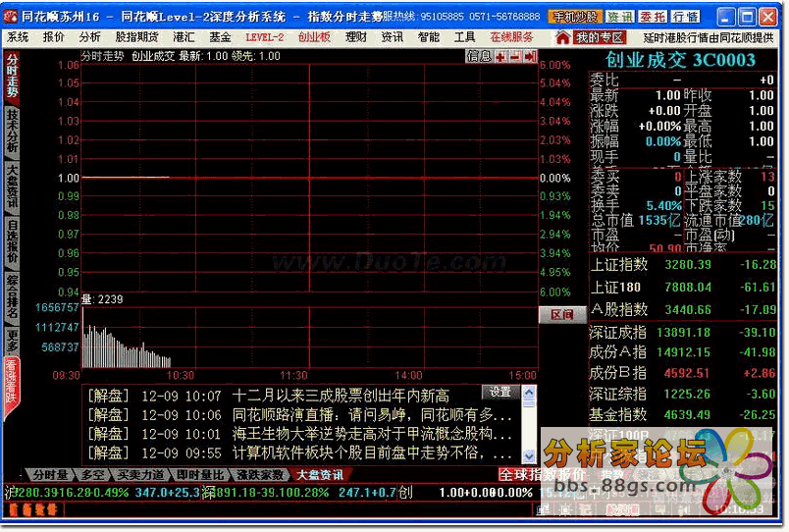Click the 同花顺 app logo in title bar
The image size is (789, 532).
pos(11,17)
